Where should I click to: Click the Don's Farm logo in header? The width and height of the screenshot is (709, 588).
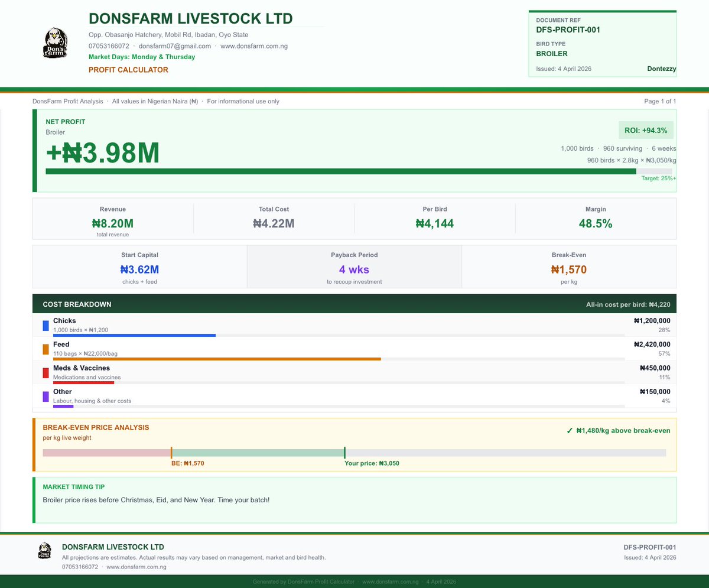tap(54, 43)
